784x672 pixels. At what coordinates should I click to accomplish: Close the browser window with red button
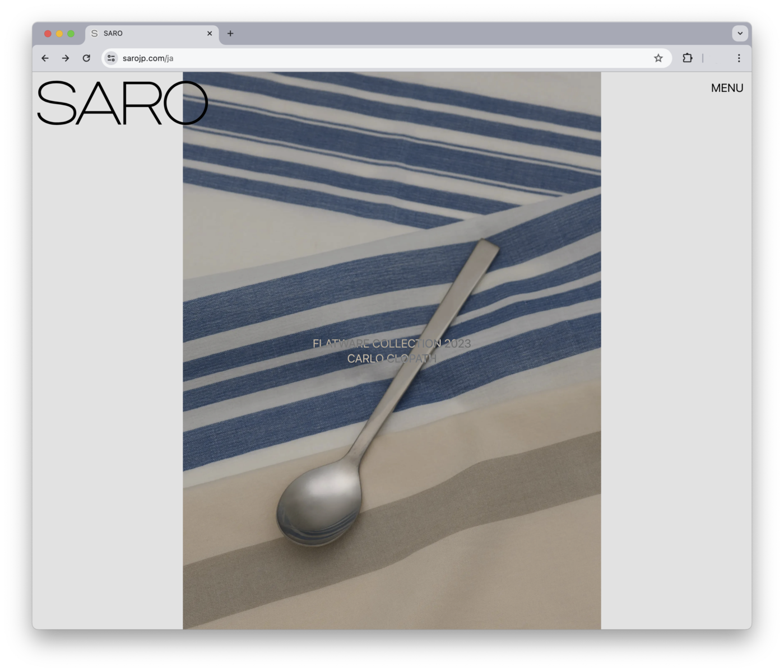coord(48,34)
